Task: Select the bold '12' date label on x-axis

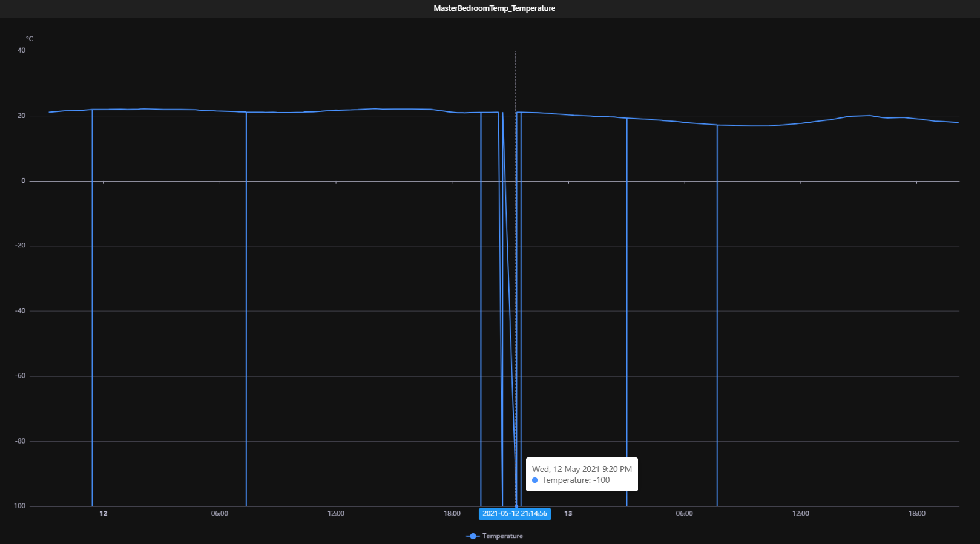Action: point(104,514)
